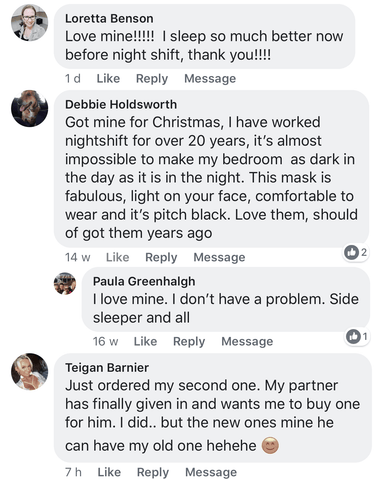The height and width of the screenshot is (480, 384).
Task: View likes on Debbie Holdsworth's comment
Action: click(356, 252)
